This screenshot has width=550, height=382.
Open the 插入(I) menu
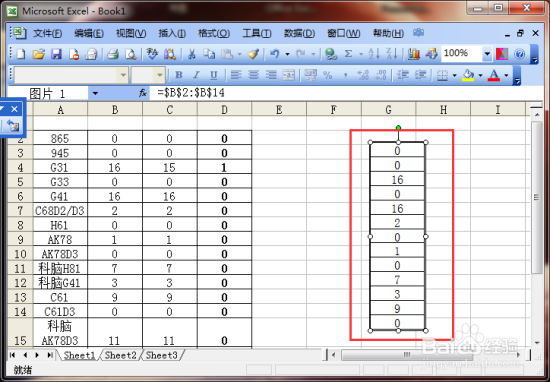coord(172,33)
